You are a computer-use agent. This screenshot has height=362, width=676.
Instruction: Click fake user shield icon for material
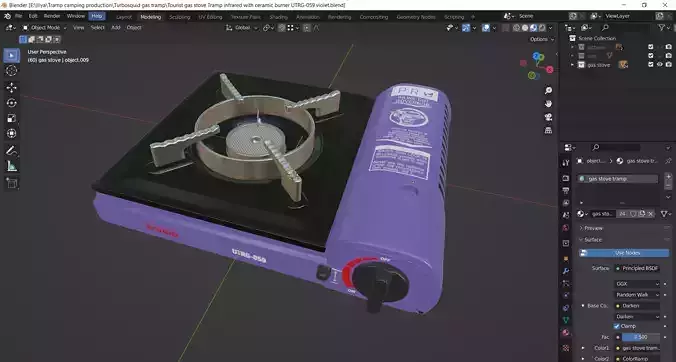[633, 214]
